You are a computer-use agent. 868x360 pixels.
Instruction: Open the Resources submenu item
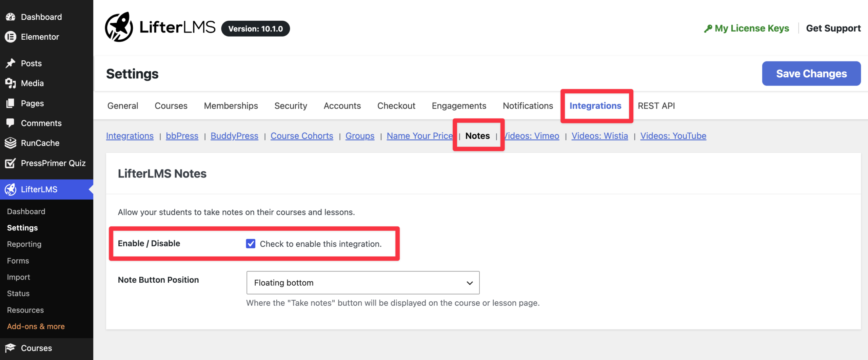(25, 310)
